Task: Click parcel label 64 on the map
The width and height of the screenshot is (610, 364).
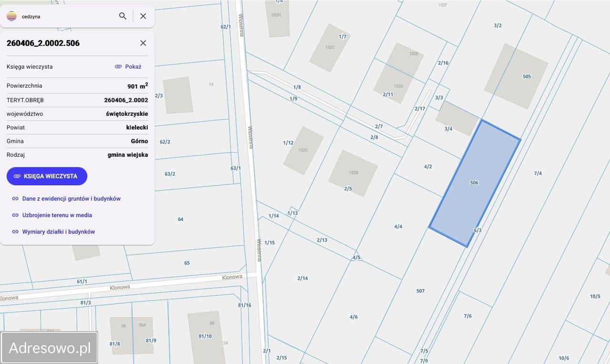Action: point(181,219)
